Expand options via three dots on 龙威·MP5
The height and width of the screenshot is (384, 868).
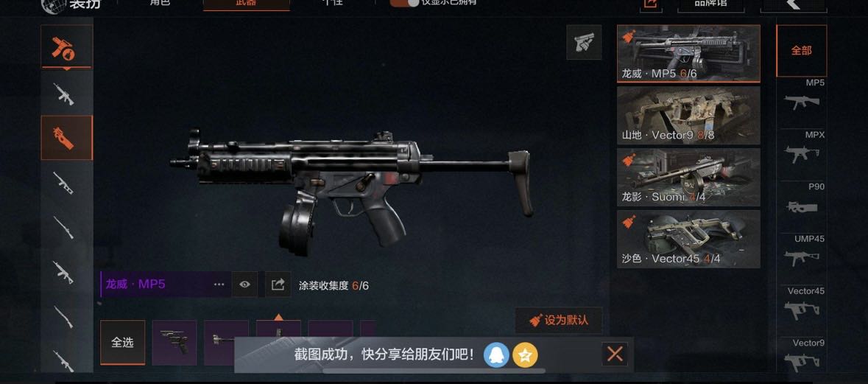click(x=219, y=284)
